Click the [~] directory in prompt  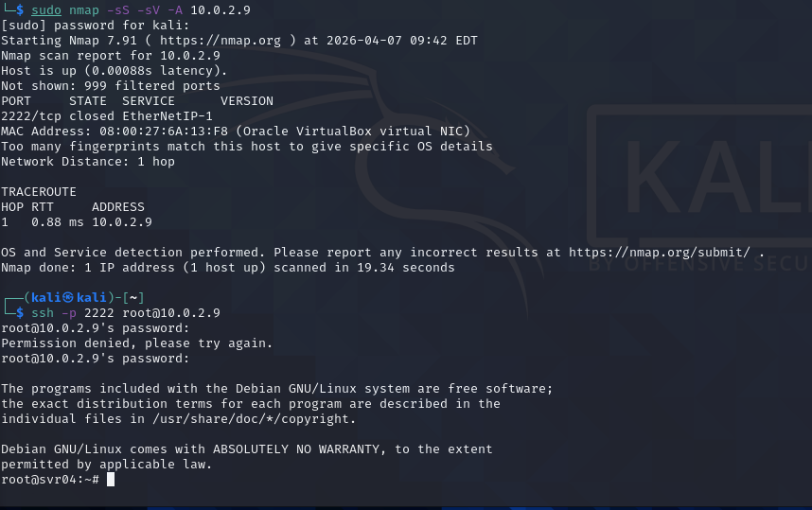(133, 298)
